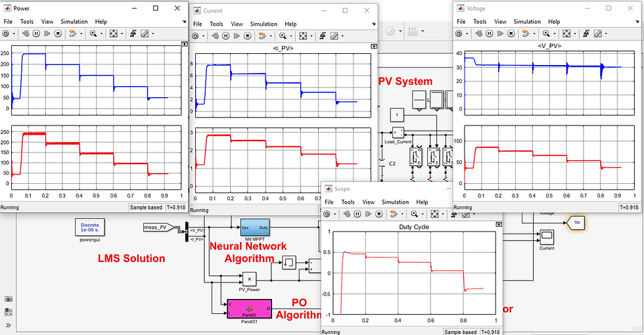
Task: Open View menu in Voltage window
Action: pos(500,21)
